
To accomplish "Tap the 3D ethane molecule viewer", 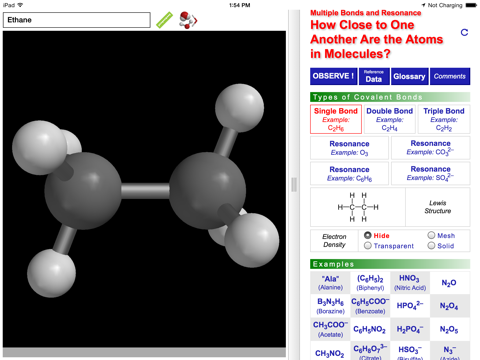I will pyautogui.click(x=144, y=189).
